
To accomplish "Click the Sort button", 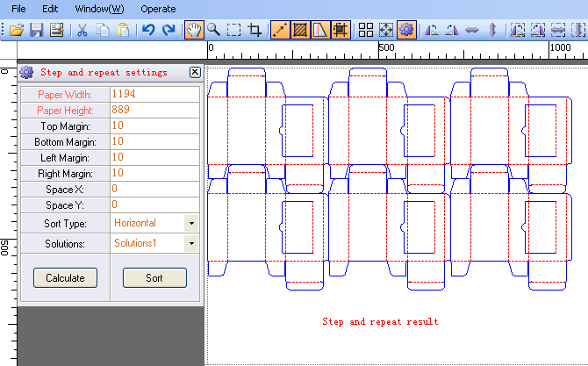I will tap(154, 278).
